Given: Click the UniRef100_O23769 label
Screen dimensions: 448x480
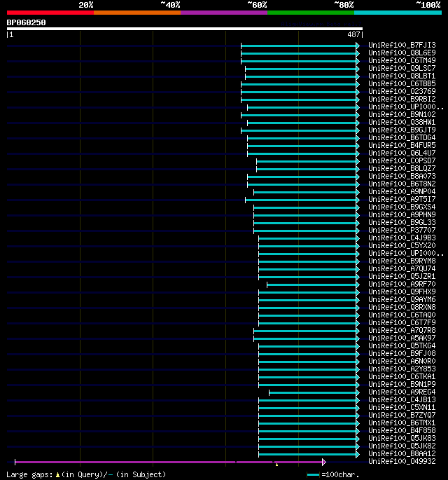Looking at the screenshot, I should (402, 92).
